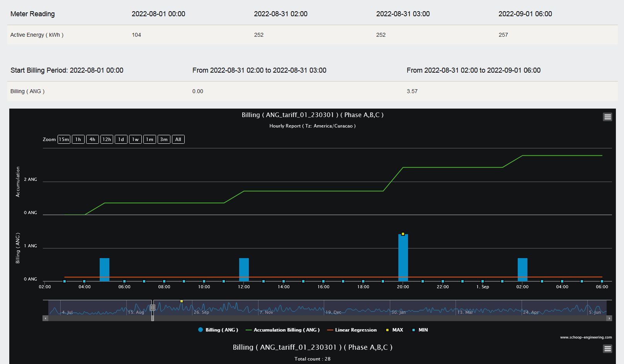
Task: Hide the Linear Regression series in the legend
Action: click(352, 330)
